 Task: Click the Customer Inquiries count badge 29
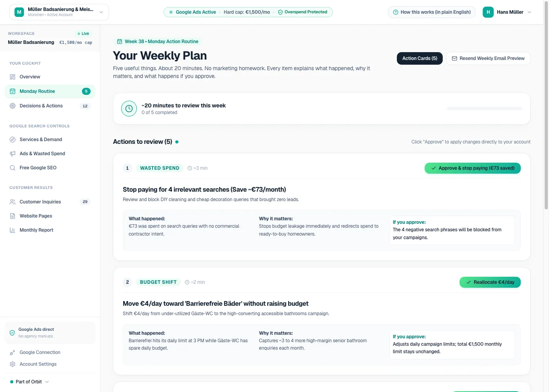pyautogui.click(x=85, y=202)
